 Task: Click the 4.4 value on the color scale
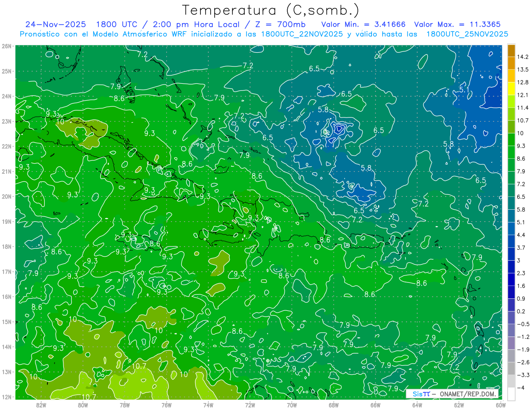coord(521,235)
